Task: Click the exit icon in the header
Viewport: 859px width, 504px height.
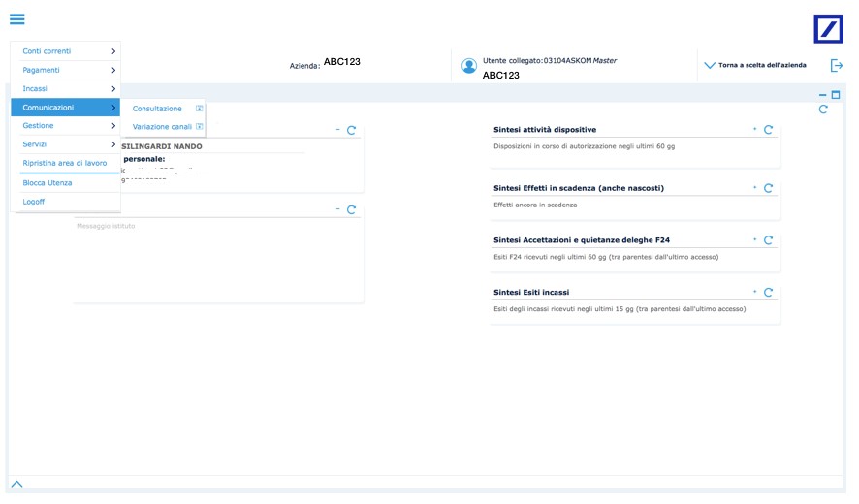Action: coord(837,66)
